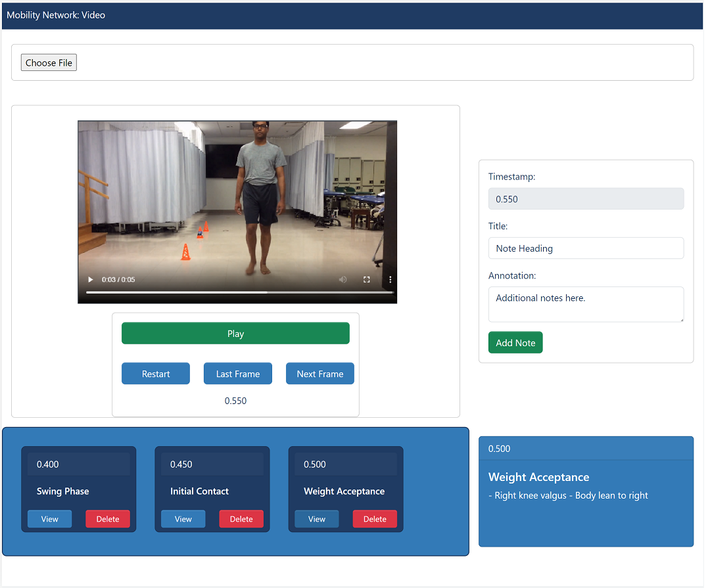Viewport: 710px width, 588px height.
Task: Open the video's three-dot options menu
Action: coord(390,279)
